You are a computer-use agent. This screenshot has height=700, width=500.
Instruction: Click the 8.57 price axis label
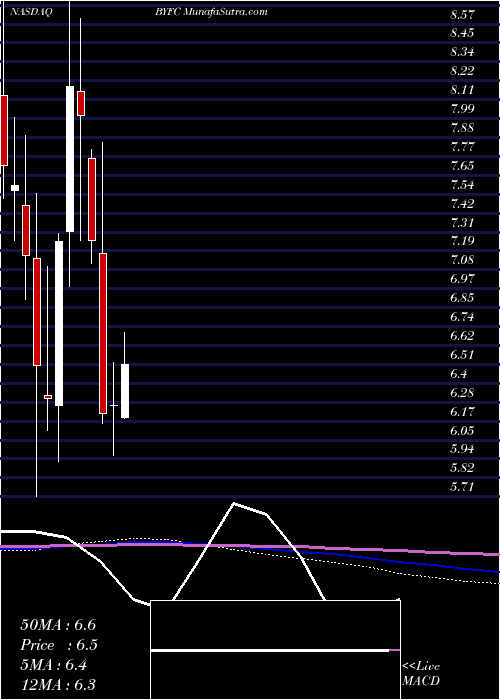point(462,14)
